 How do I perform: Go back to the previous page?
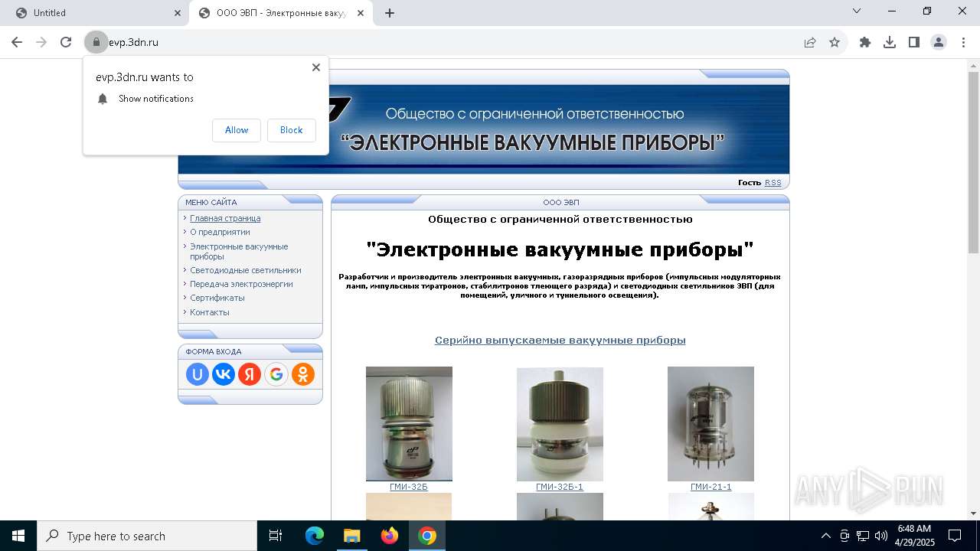pos(17,42)
